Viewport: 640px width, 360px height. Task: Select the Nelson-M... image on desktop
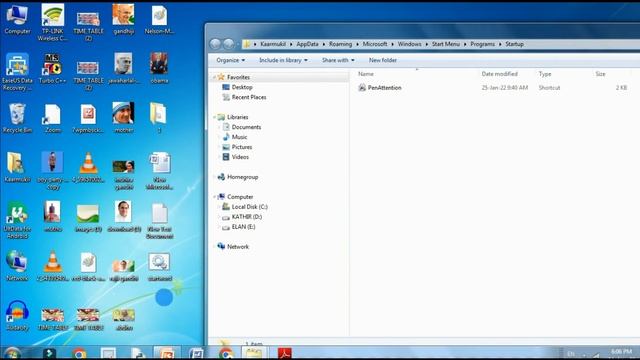(159, 20)
